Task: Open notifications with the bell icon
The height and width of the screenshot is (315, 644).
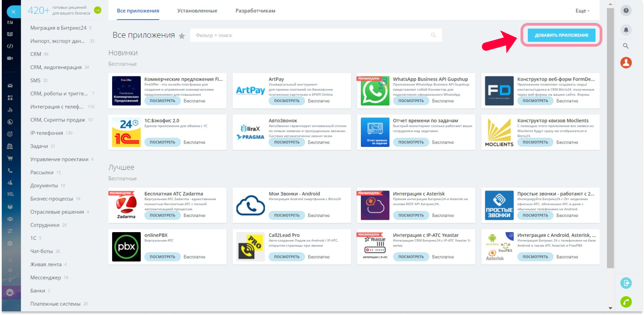Action: click(626, 30)
